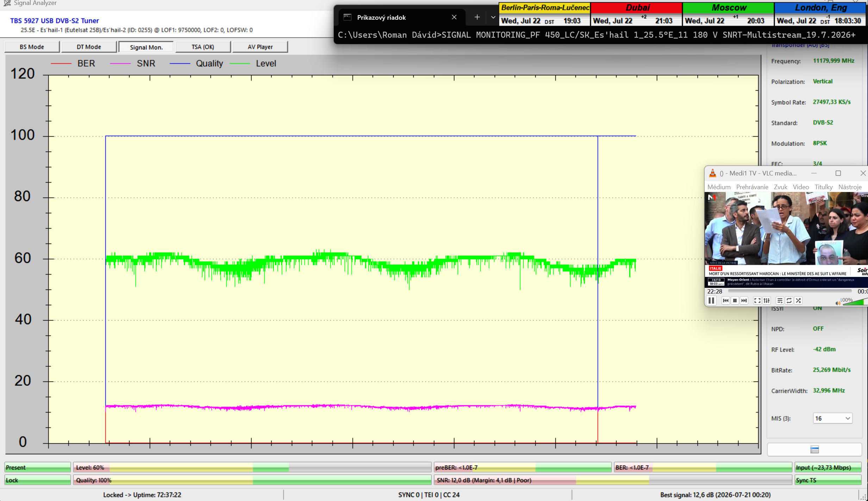This screenshot has height=501, width=868.
Task: Add new terminal tab with plus
Action: coord(477,17)
